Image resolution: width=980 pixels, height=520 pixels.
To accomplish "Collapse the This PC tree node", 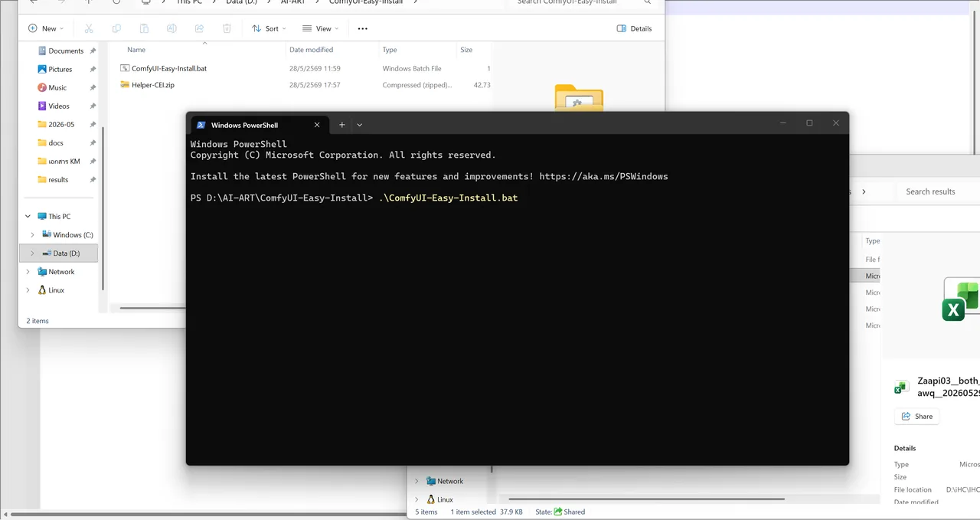I will 28,217.
